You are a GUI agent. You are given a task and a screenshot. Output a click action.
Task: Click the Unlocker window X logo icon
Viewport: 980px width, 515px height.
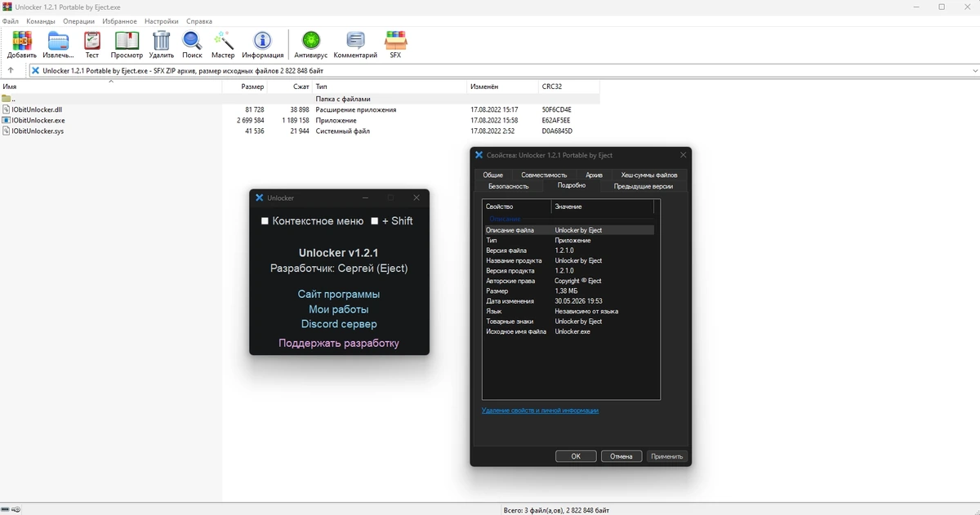point(259,198)
